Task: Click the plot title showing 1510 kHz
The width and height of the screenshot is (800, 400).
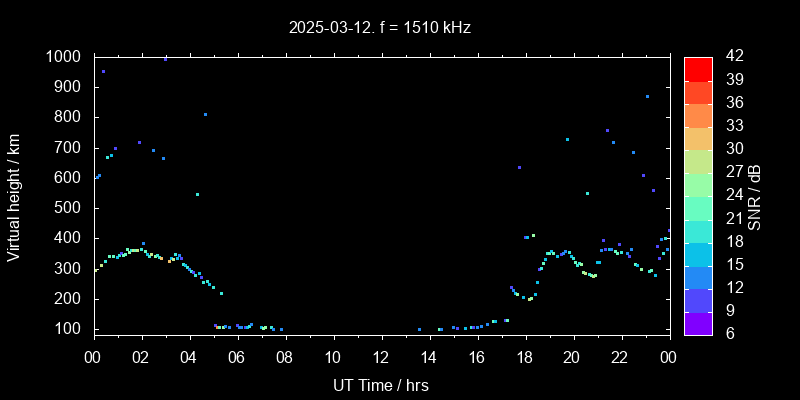Action: click(380, 27)
